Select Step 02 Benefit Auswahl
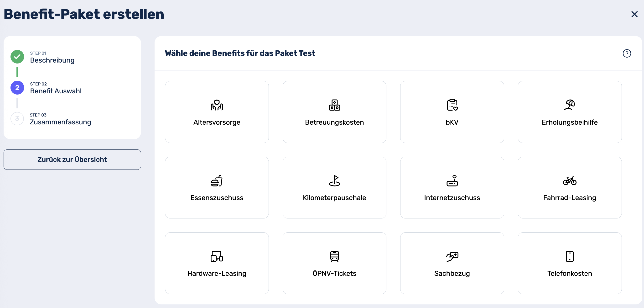The width and height of the screenshot is (644, 308). tap(56, 91)
